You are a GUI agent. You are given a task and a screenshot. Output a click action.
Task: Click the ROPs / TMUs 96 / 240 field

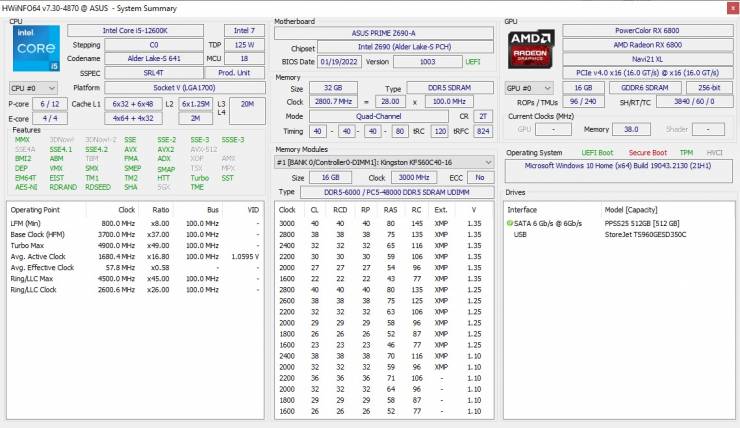point(583,101)
